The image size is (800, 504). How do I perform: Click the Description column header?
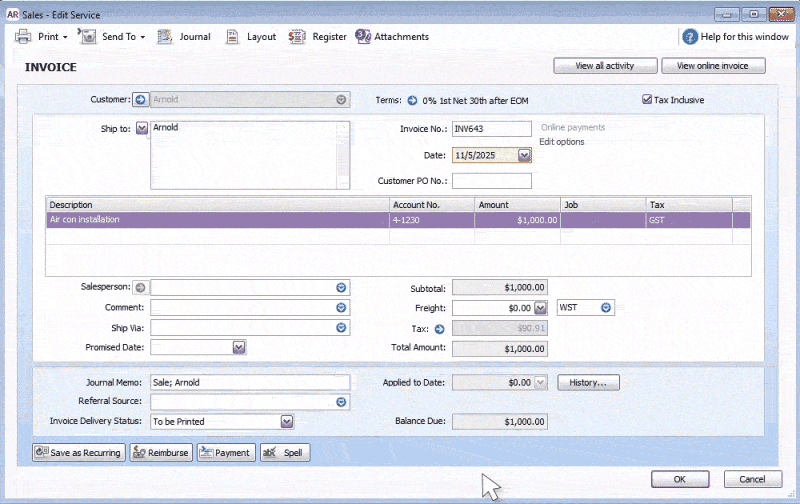click(x=218, y=205)
